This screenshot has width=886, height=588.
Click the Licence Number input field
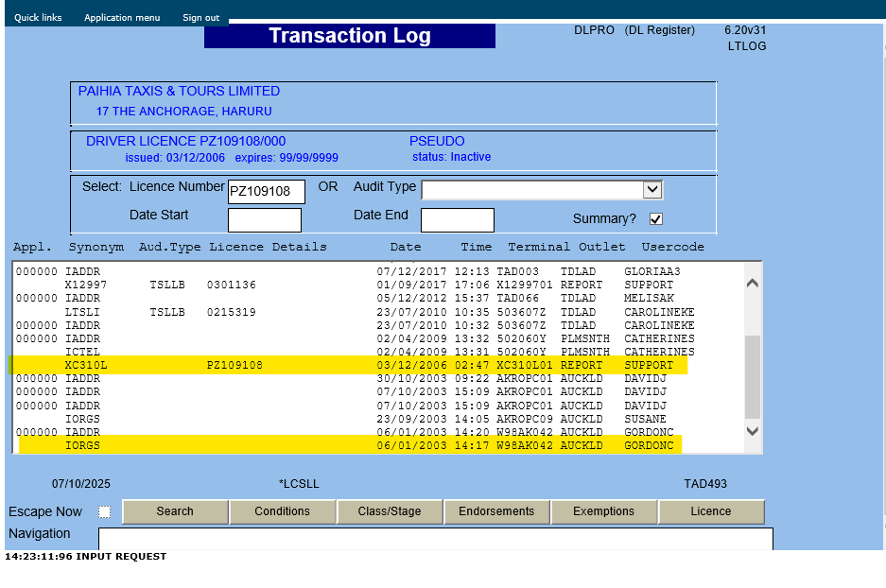click(266, 192)
